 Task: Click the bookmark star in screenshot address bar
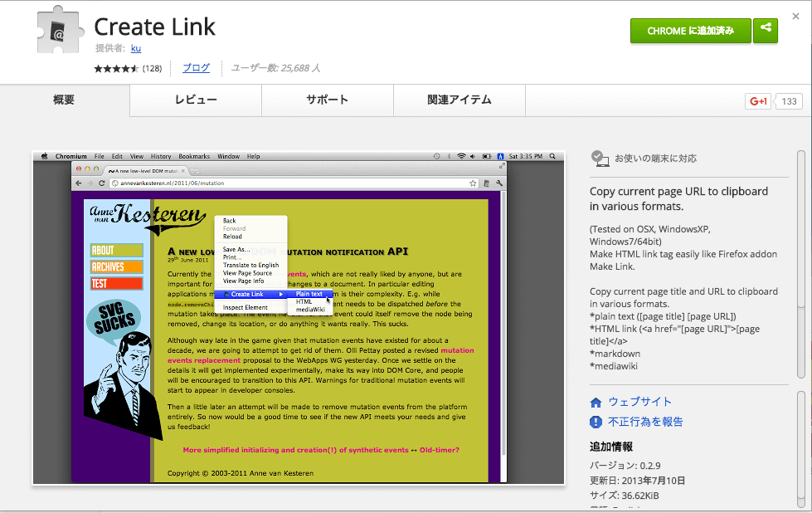473,183
